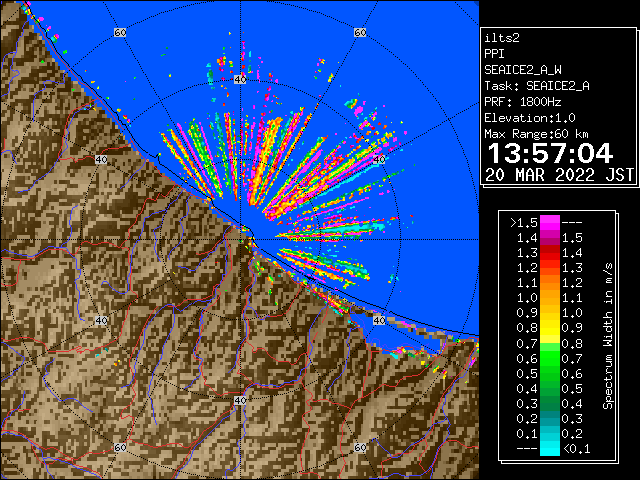Click the '<0.1' legend label
The image size is (640, 480).
[x=577, y=449]
